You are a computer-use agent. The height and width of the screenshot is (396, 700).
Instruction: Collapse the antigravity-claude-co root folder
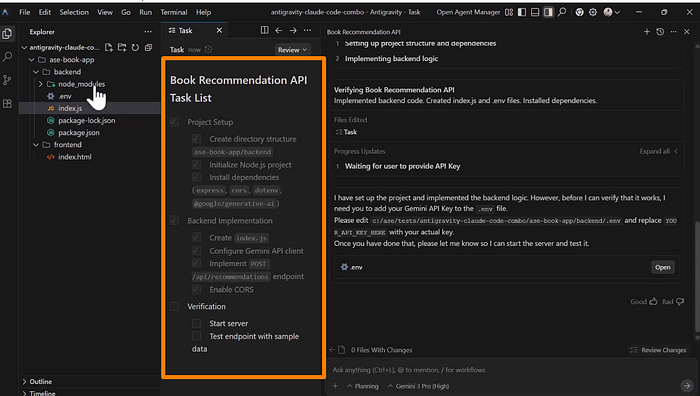(24, 47)
